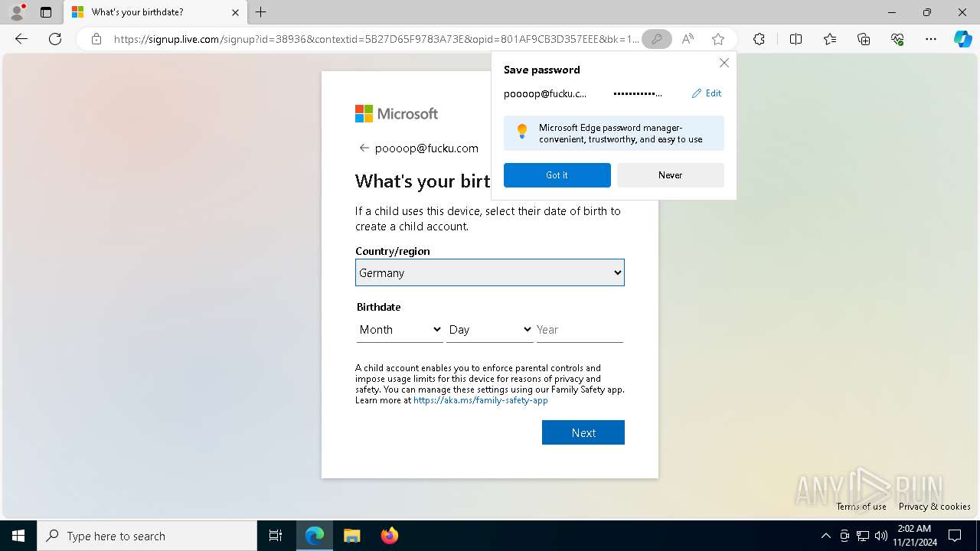Open Task View on taskbar
This screenshot has height=551, width=980.
(276, 536)
